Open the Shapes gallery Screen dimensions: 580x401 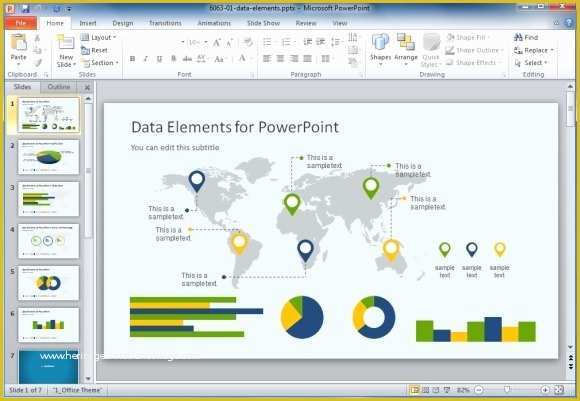pos(380,50)
